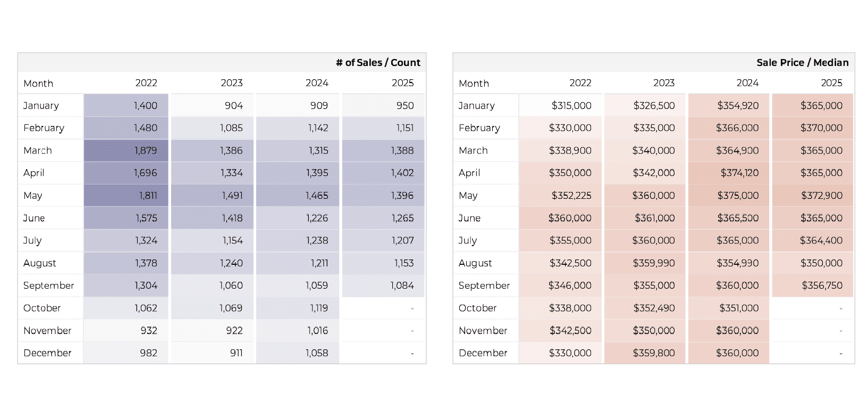Select the 2025 column header in sales table
The height and width of the screenshot is (411, 868).
(402, 83)
